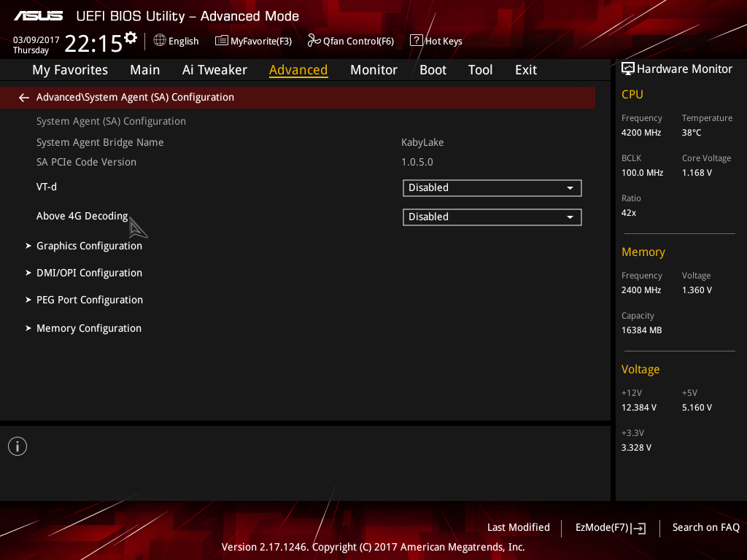Switch to the Ai Tweaker tab

(x=214, y=70)
